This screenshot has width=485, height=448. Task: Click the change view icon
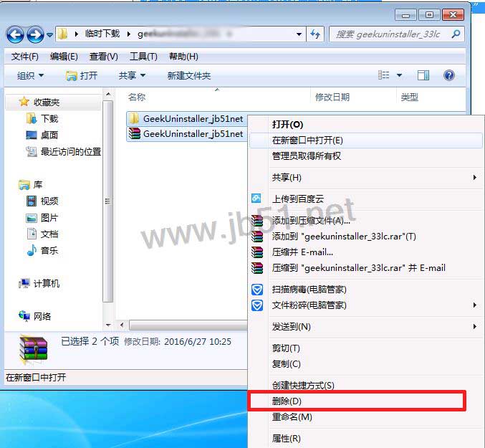[x=383, y=75]
